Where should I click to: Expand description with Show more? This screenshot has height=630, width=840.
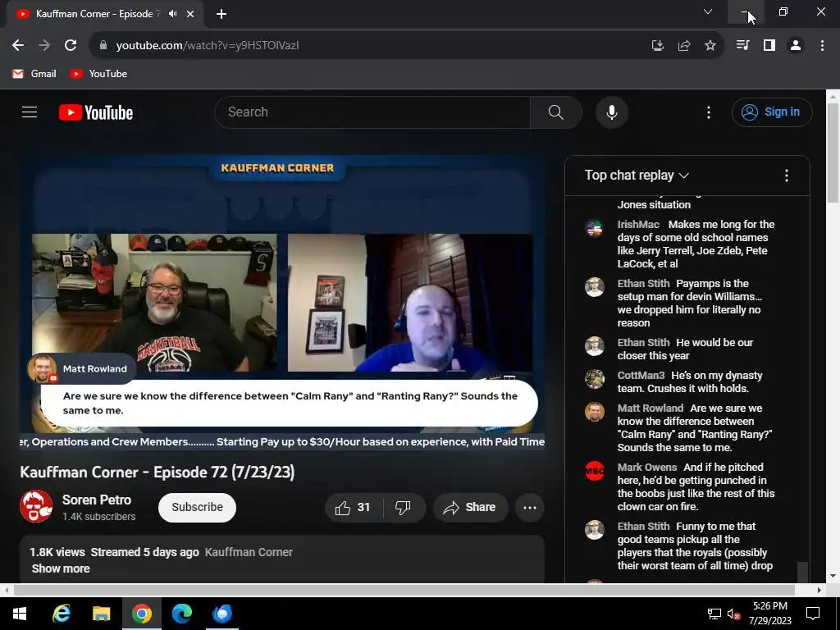(61, 569)
